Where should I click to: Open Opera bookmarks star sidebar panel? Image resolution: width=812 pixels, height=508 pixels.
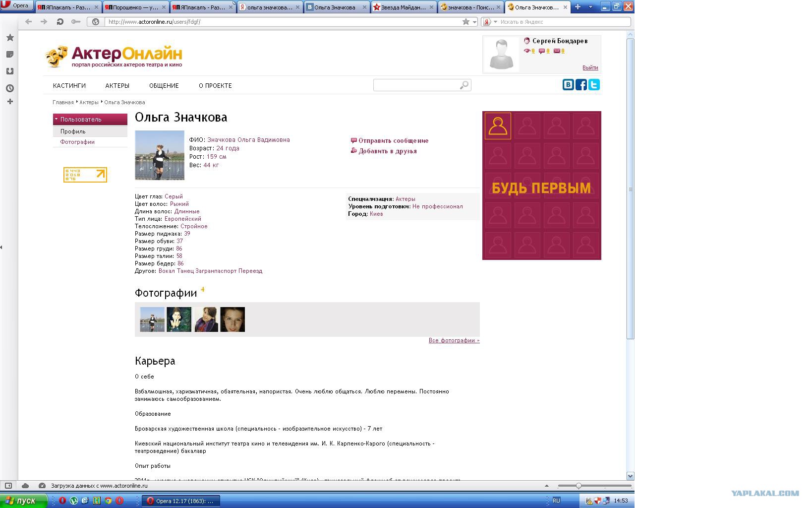pyautogui.click(x=9, y=38)
